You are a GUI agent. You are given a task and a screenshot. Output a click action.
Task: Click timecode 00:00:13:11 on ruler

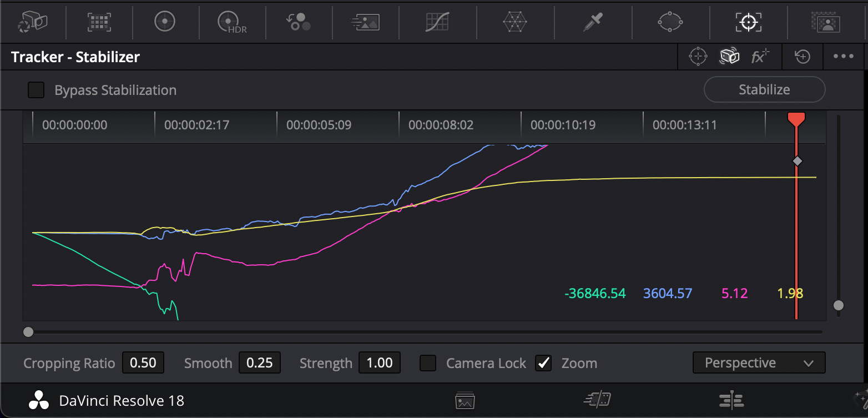pos(684,125)
